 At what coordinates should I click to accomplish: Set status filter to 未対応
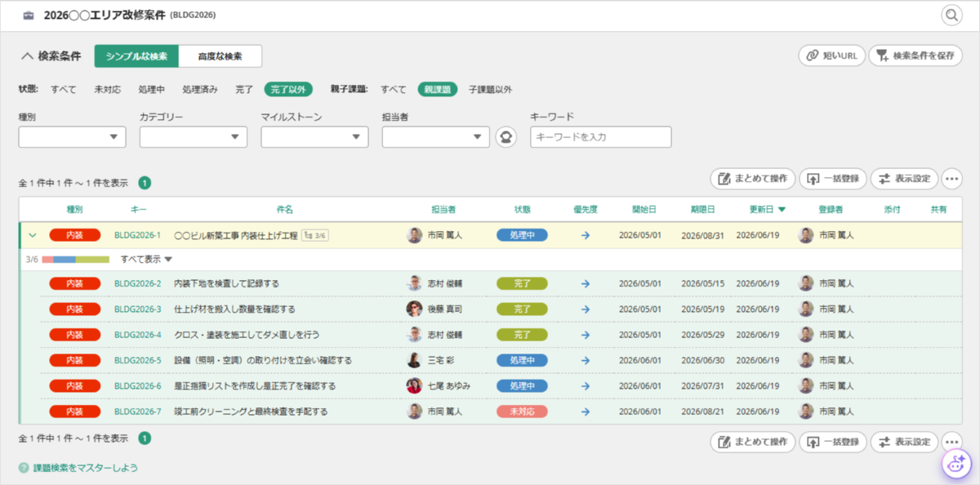(108, 90)
